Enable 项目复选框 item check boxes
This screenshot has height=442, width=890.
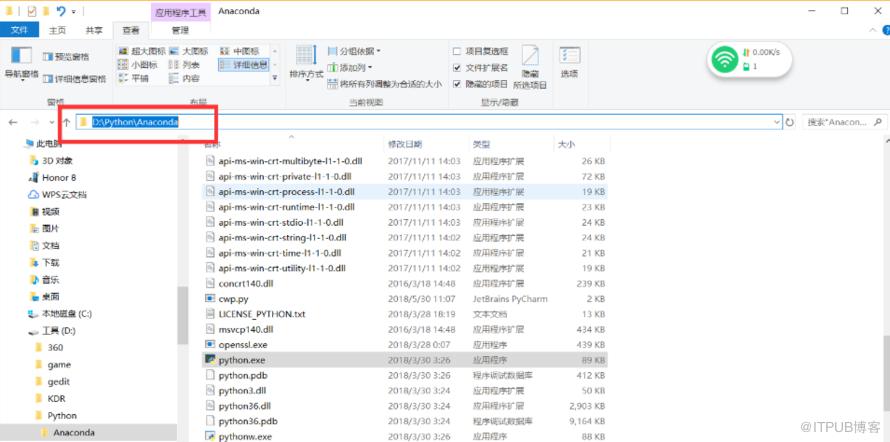click(457, 51)
